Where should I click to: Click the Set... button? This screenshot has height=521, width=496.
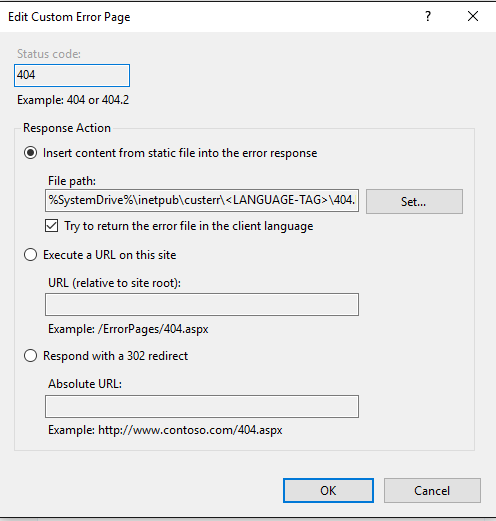click(414, 201)
